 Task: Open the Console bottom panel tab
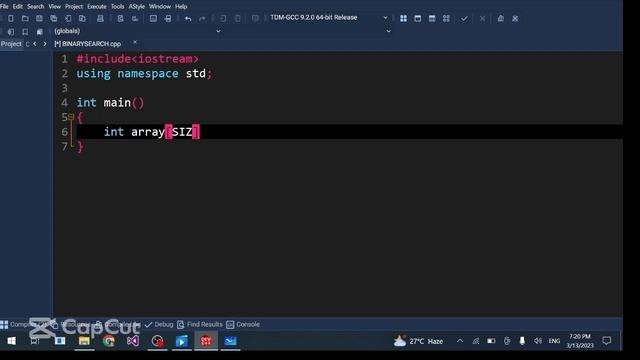pyautogui.click(x=243, y=324)
